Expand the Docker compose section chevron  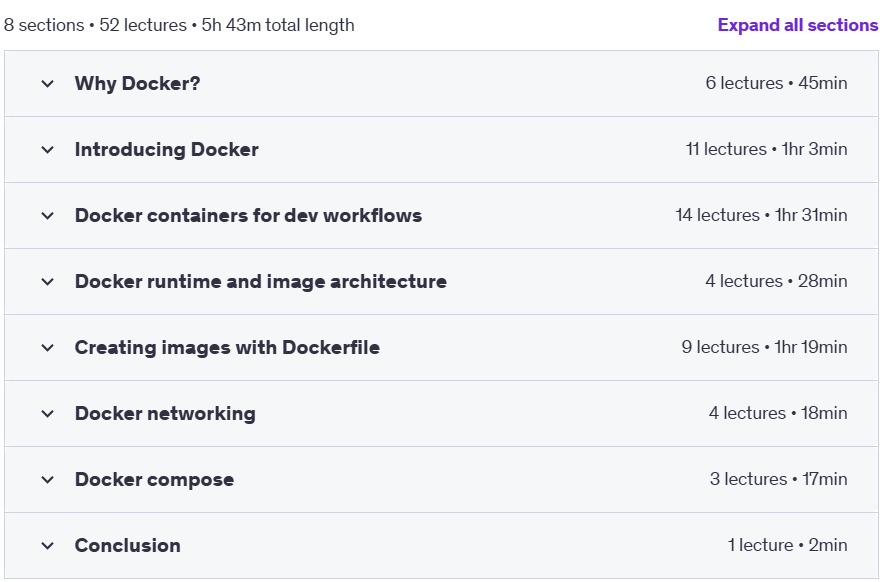48,479
